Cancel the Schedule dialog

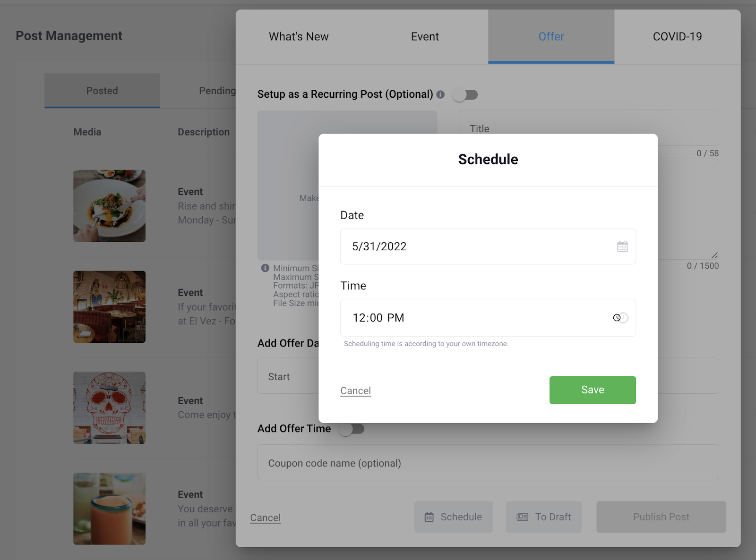[355, 391]
